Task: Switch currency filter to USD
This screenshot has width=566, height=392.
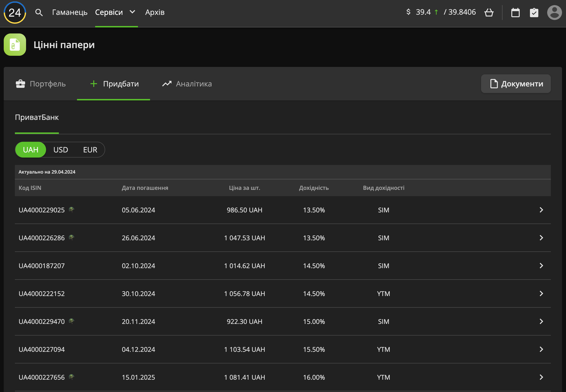Action: (x=60, y=150)
